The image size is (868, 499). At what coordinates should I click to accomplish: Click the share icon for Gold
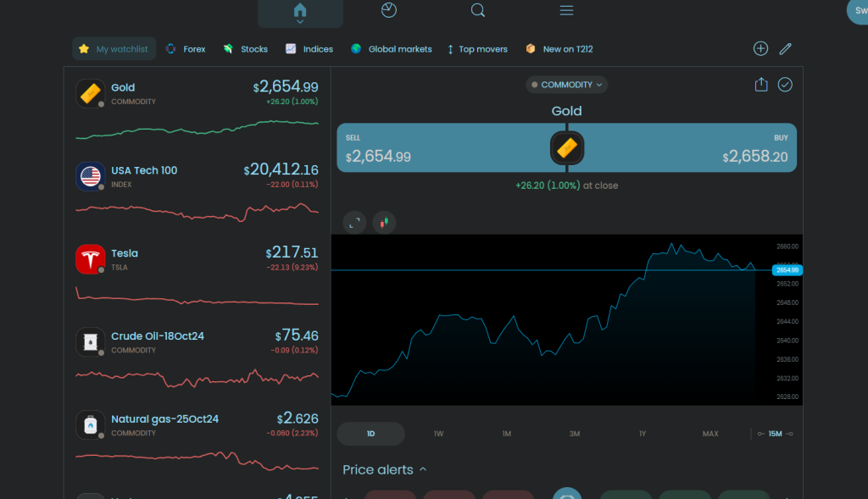pos(760,85)
